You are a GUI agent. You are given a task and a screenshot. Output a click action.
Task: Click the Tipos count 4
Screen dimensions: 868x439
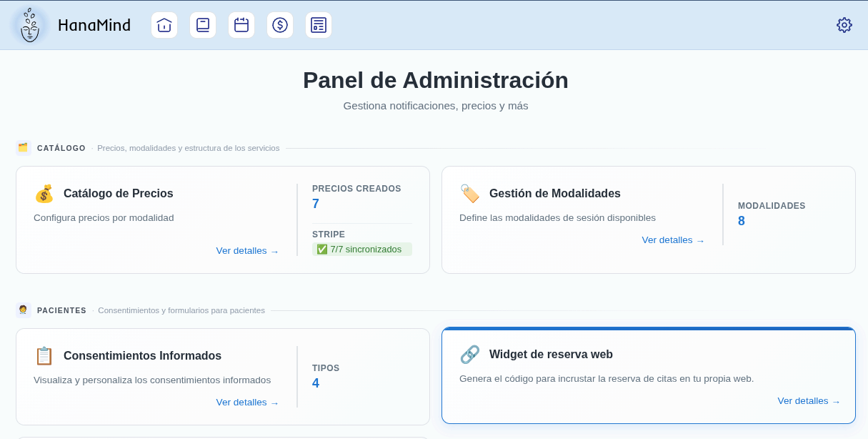316,384
